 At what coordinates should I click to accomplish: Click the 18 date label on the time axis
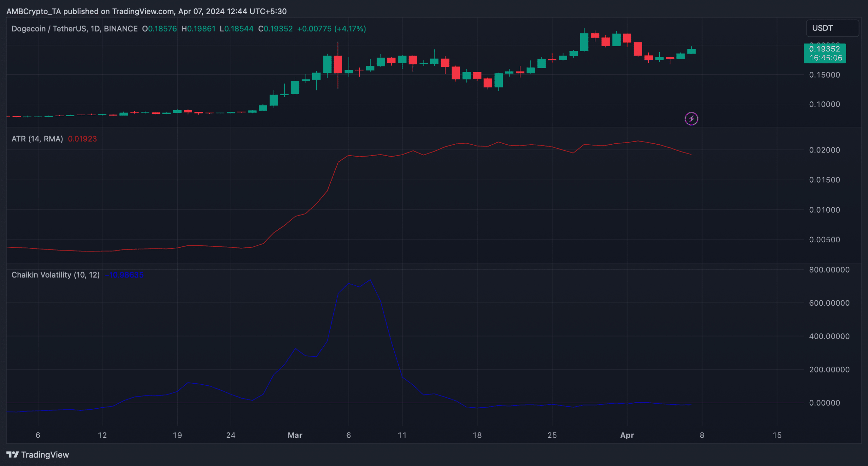click(477, 435)
